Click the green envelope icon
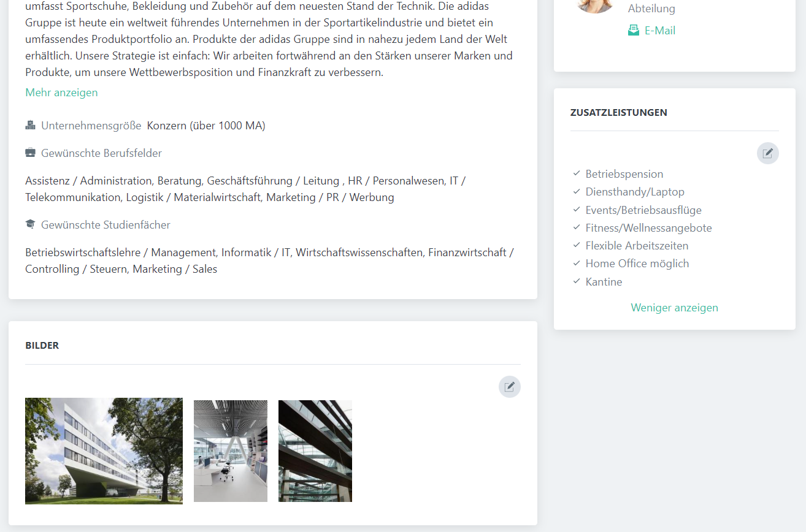806x532 pixels. click(634, 31)
